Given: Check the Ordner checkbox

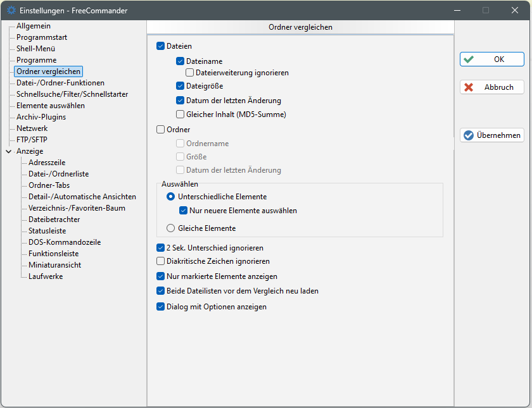Looking at the screenshot, I should (x=160, y=130).
